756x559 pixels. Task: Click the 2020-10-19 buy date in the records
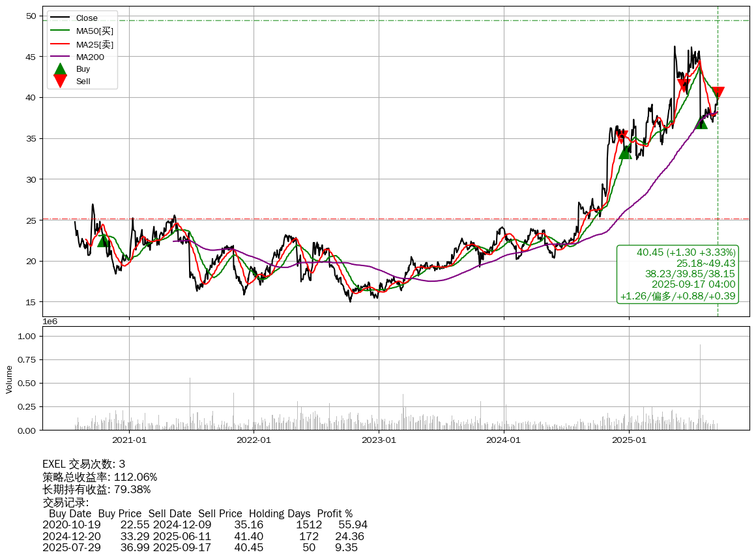pyautogui.click(x=71, y=524)
